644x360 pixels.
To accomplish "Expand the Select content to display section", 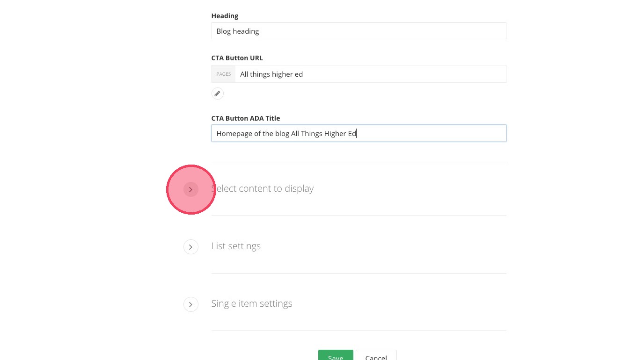I will click(190, 189).
